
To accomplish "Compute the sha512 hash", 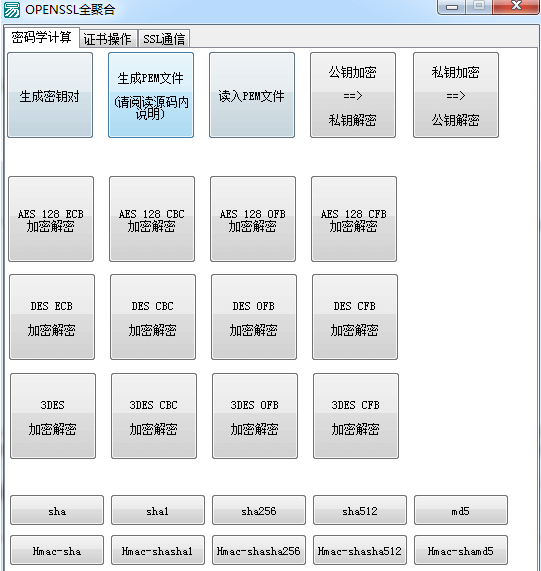I will (360, 510).
